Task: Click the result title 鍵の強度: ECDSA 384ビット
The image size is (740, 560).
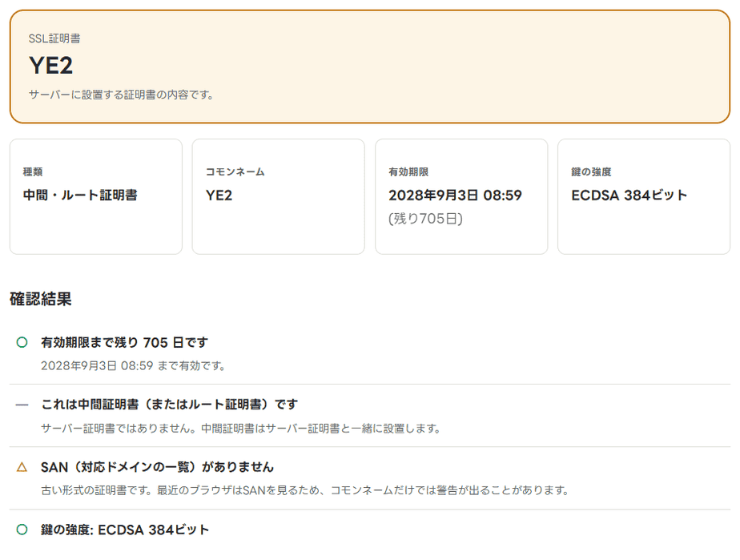Action: [x=125, y=530]
